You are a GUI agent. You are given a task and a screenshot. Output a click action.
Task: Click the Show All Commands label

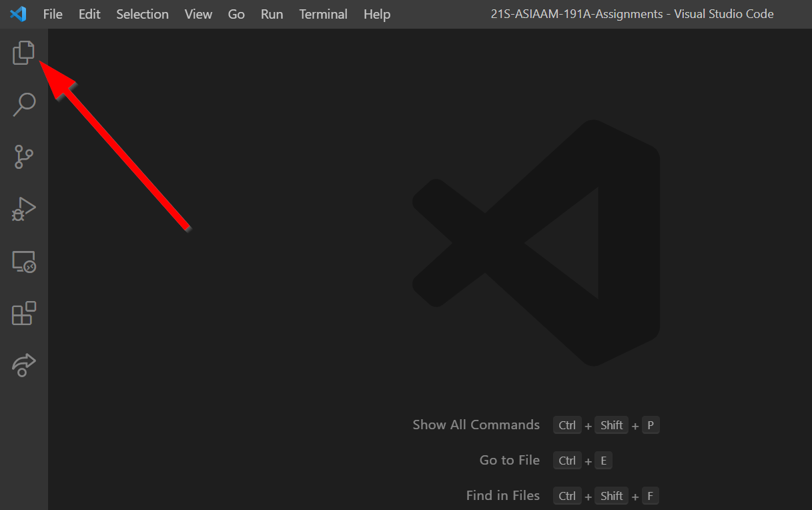(476, 425)
